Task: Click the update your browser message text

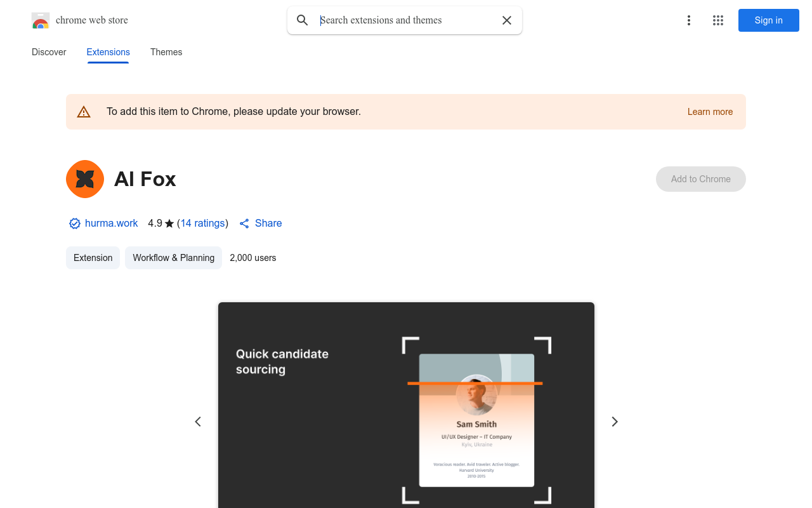Action: [234, 112]
